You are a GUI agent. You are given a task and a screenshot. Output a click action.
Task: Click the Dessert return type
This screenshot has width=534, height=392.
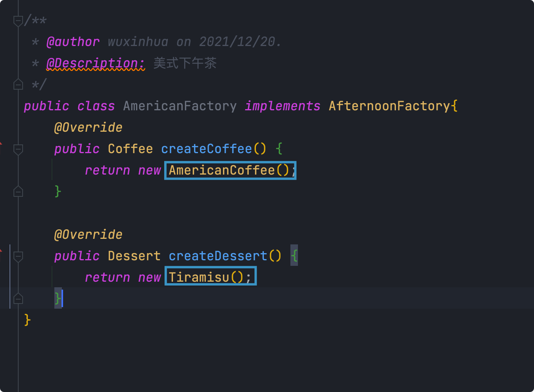134,256
